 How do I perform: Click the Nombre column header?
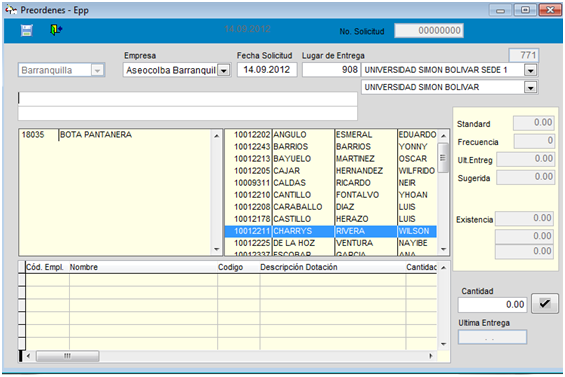pyautogui.click(x=143, y=267)
